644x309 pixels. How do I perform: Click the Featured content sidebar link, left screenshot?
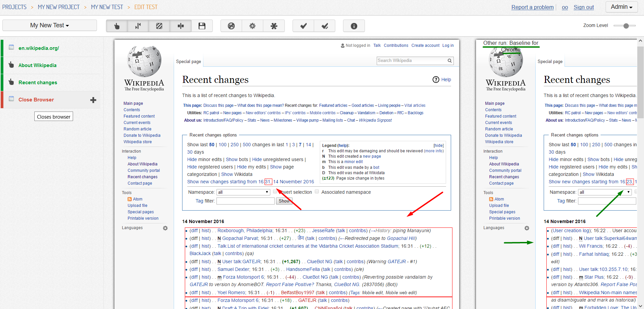pyautogui.click(x=139, y=116)
